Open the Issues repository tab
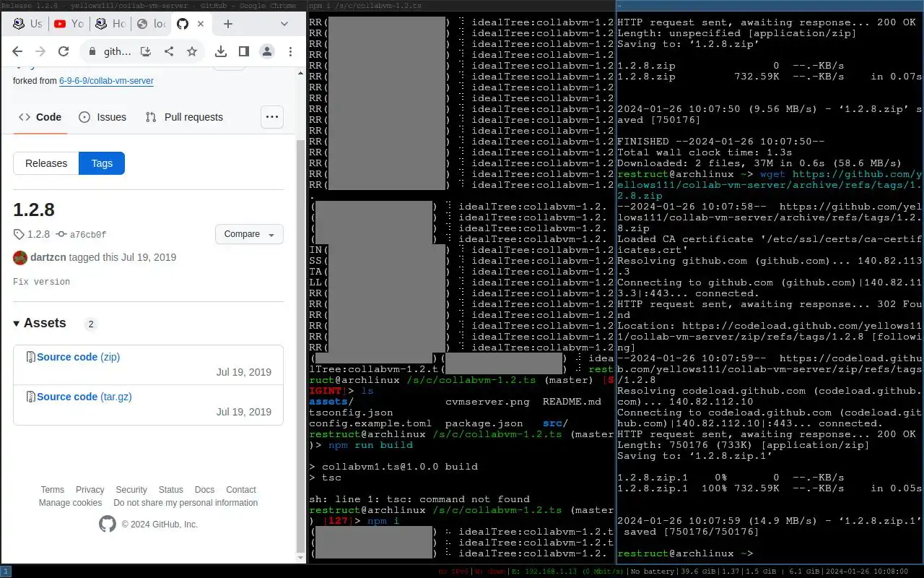The height and width of the screenshot is (578, 924). 103,117
